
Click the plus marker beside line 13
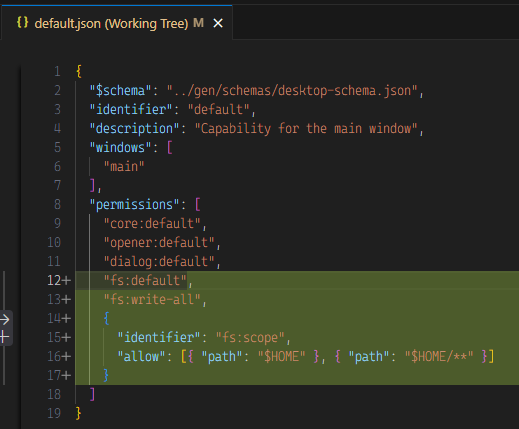(x=66, y=300)
